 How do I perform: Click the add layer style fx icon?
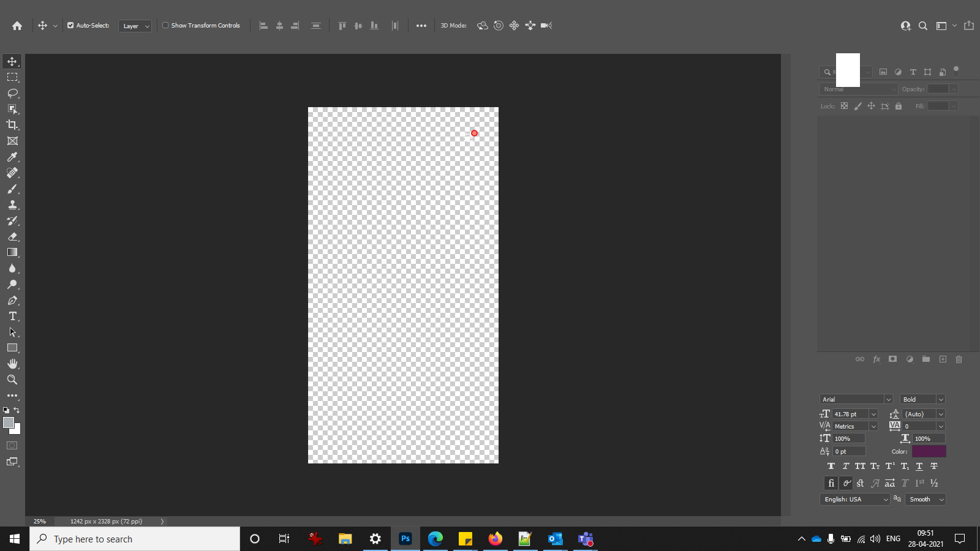[876, 359]
